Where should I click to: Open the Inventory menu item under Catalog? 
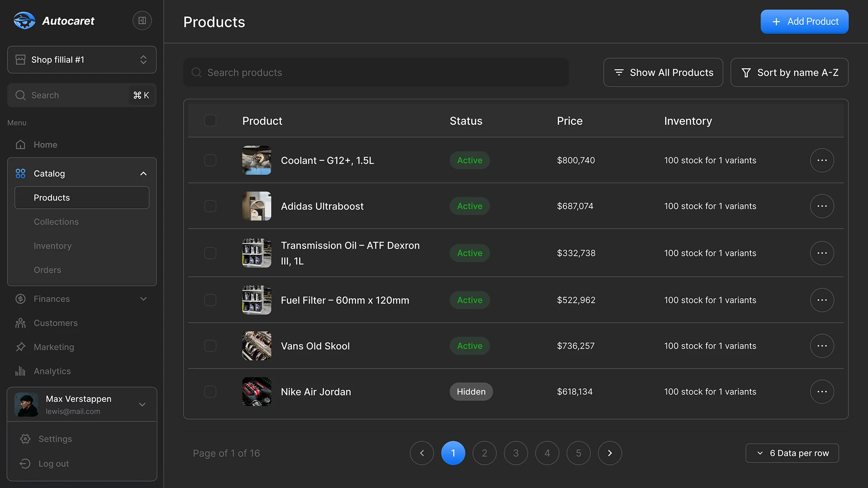coord(52,245)
